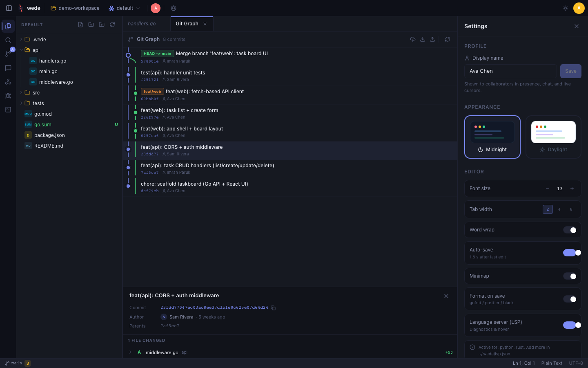Open the yellow user avatar menu
588x368 pixels.
coord(579,8)
